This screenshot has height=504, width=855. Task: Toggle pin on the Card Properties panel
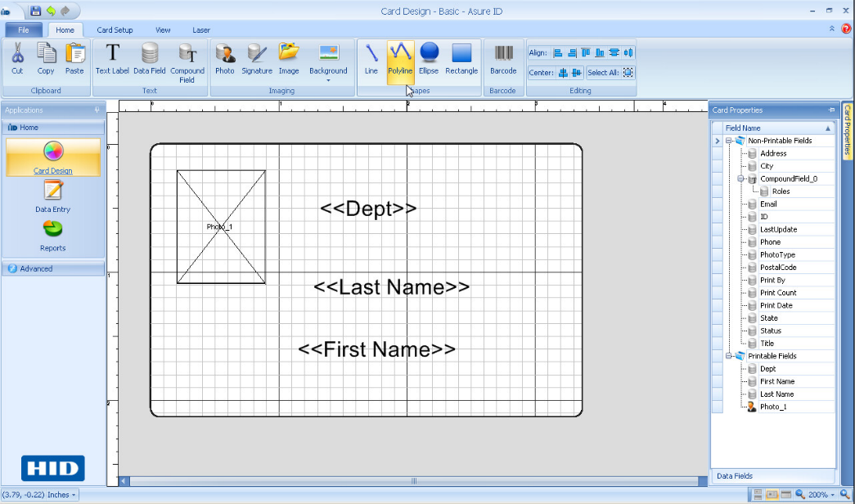point(832,110)
